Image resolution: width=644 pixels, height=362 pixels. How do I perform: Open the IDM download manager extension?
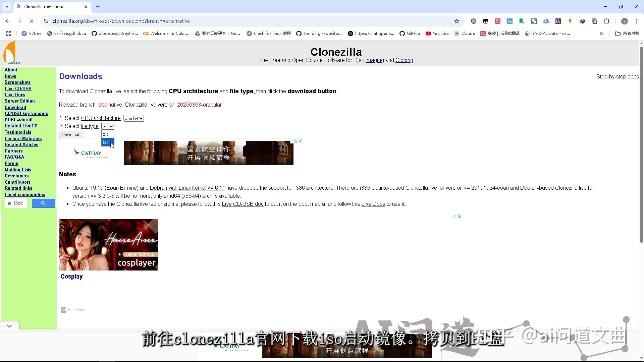pos(582,21)
